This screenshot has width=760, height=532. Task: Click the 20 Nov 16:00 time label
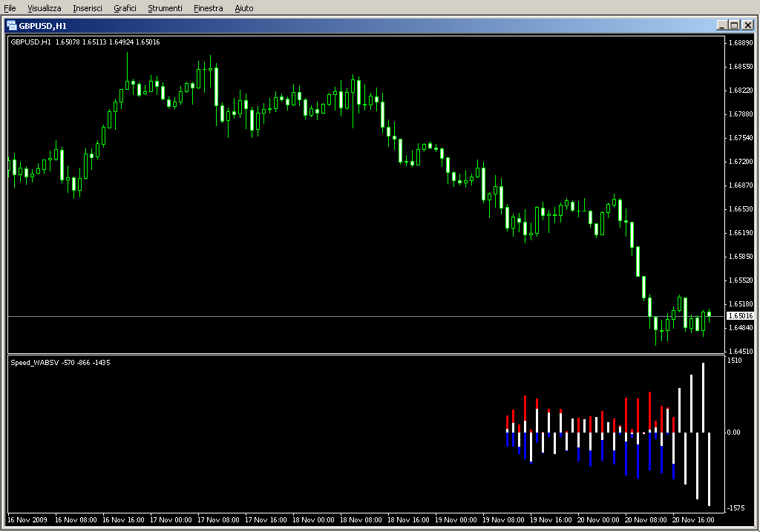coord(693,520)
